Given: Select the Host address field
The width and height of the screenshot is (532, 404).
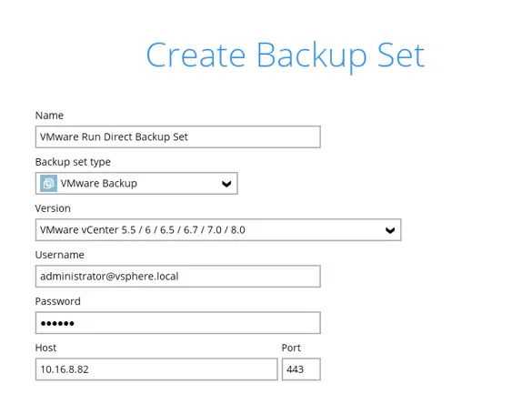Looking at the screenshot, I should click(156, 369).
